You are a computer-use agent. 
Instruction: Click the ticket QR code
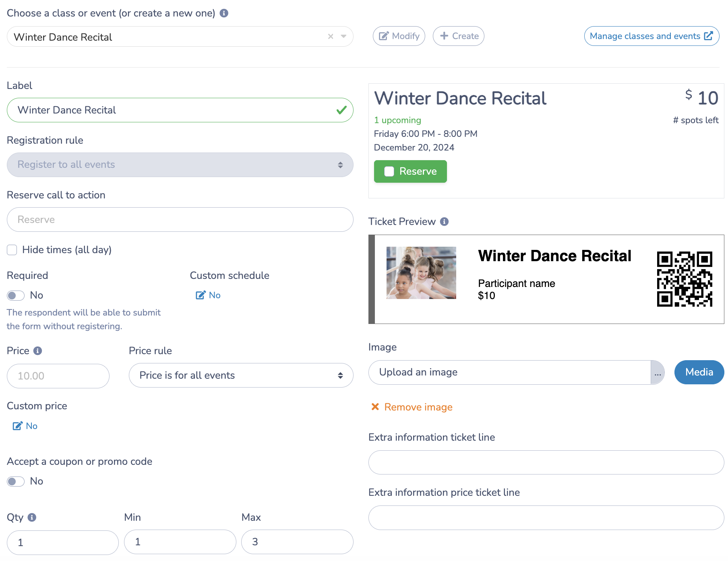(685, 279)
